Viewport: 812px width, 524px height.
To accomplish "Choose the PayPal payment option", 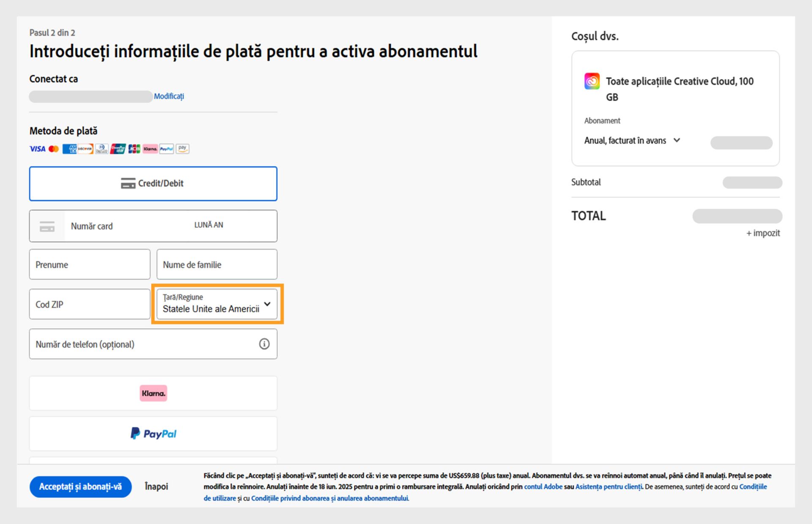I will click(153, 434).
